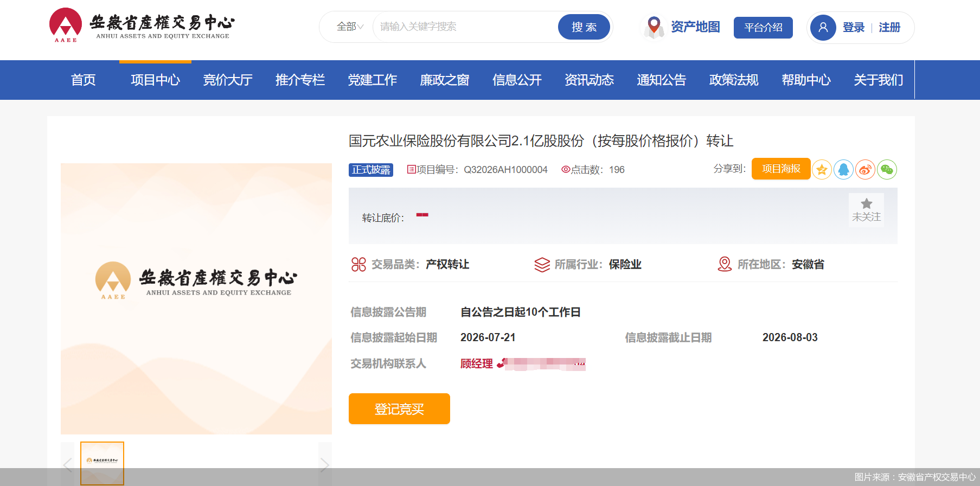
Task: Click the main project image
Action: [196, 298]
